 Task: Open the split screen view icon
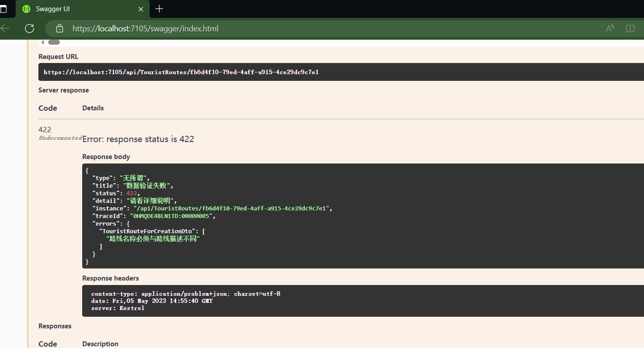tap(630, 29)
